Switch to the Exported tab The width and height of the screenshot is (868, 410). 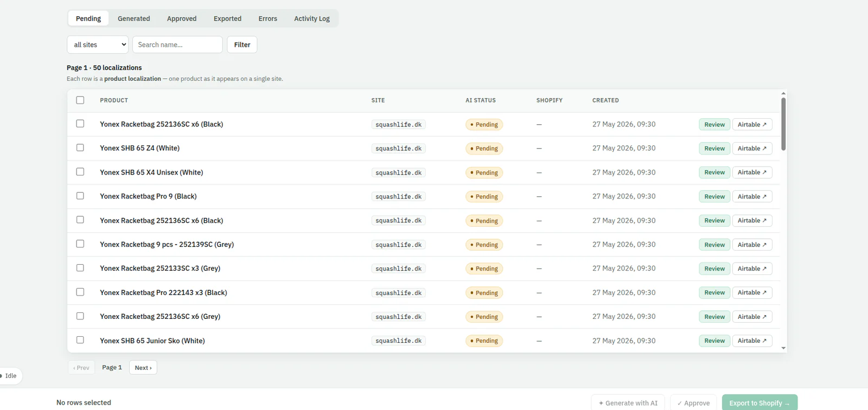coord(227,18)
